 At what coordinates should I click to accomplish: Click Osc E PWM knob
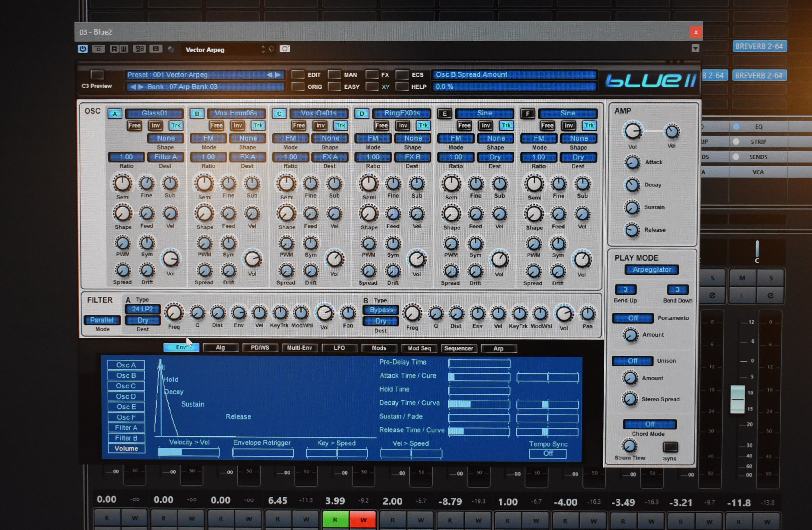tap(451, 244)
